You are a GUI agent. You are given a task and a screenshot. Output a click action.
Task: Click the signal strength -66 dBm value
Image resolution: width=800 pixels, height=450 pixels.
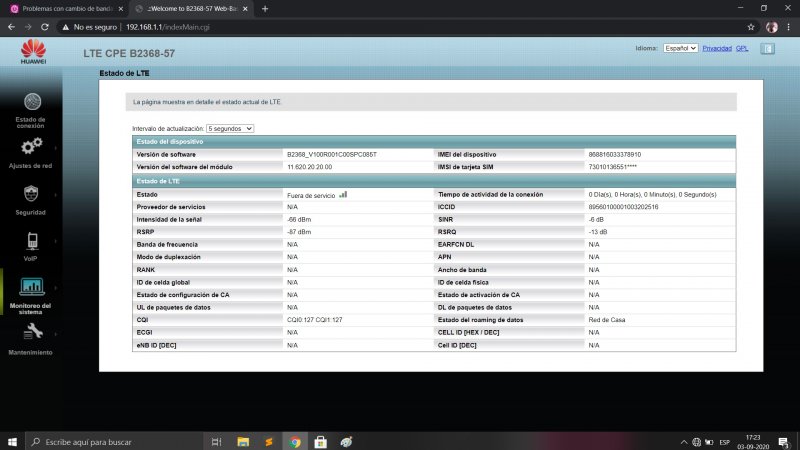click(x=299, y=219)
